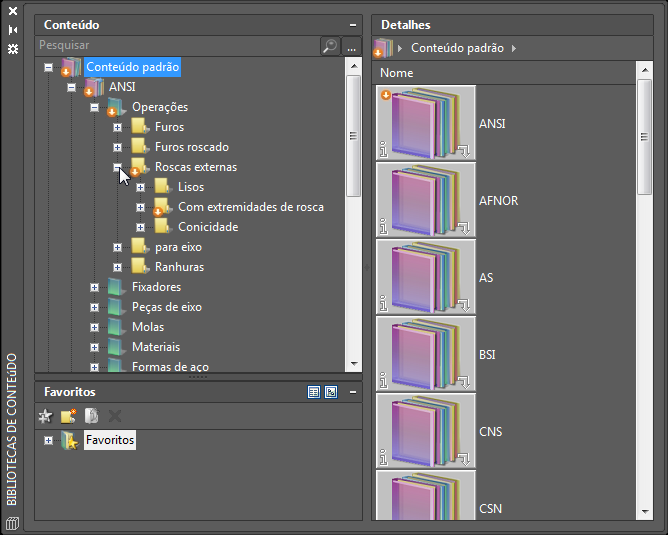Select the para eixo folder icon
Screen dimensions: 668x535
click(x=140, y=247)
